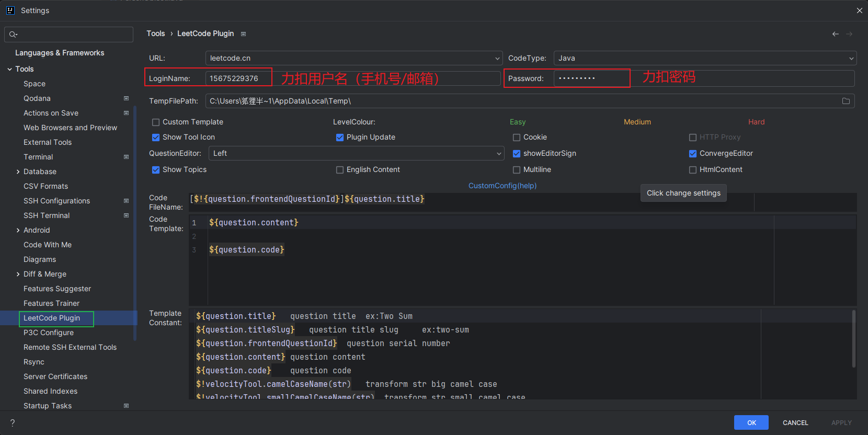Enable the Multiline checkbox

(x=517, y=170)
